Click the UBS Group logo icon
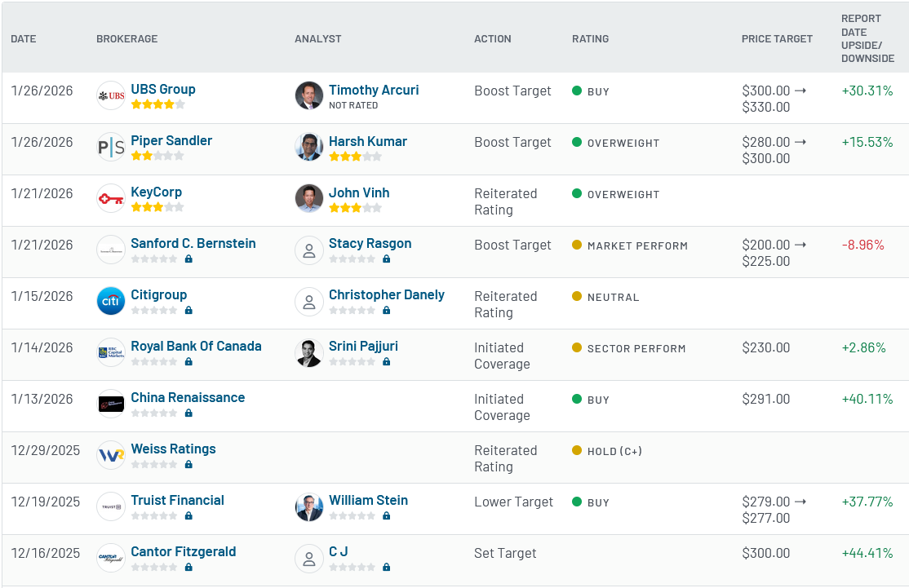Image resolution: width=909 pixels, height=588 pixels. 111,95
